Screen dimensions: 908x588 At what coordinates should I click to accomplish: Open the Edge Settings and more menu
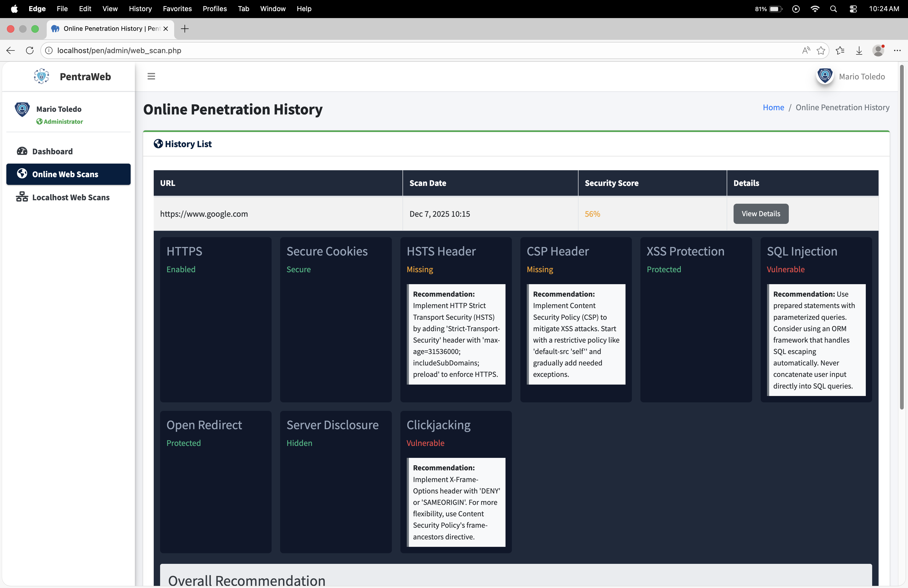[x=897, y=50]
